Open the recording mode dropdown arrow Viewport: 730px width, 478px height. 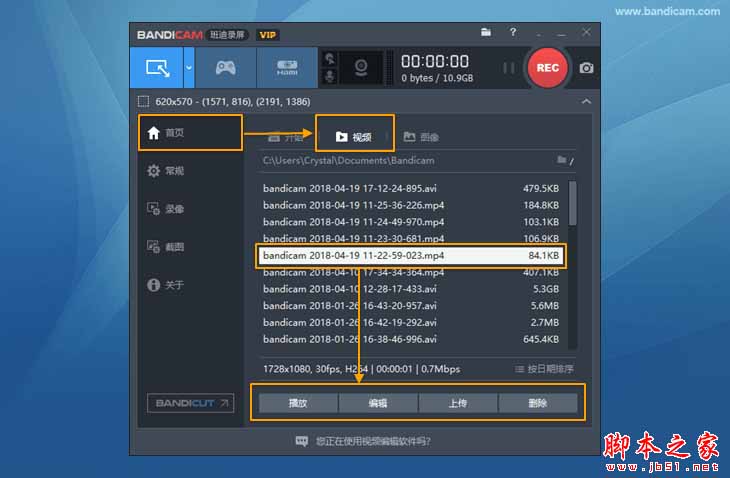point(189,68)
